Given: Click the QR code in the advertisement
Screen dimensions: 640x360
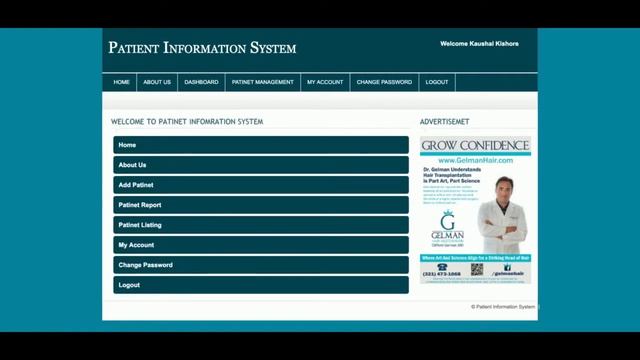Looking at the screenshot, I should point(477,269).
